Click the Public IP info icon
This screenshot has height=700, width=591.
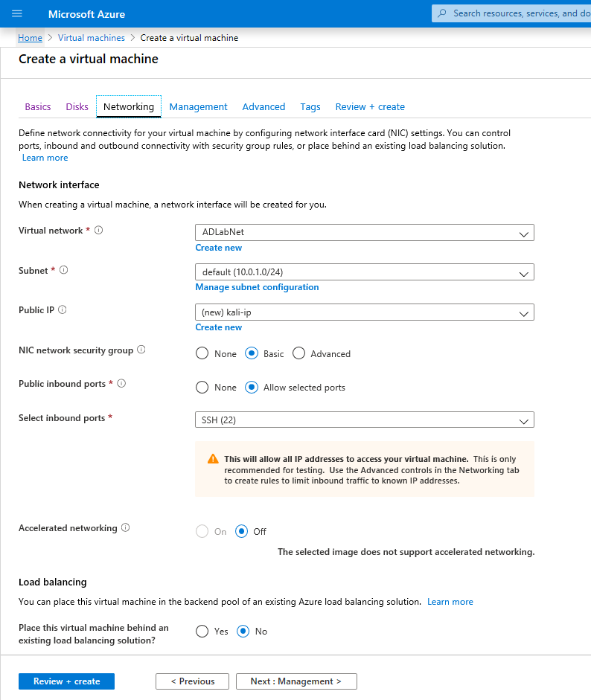[x=63, y=310]
